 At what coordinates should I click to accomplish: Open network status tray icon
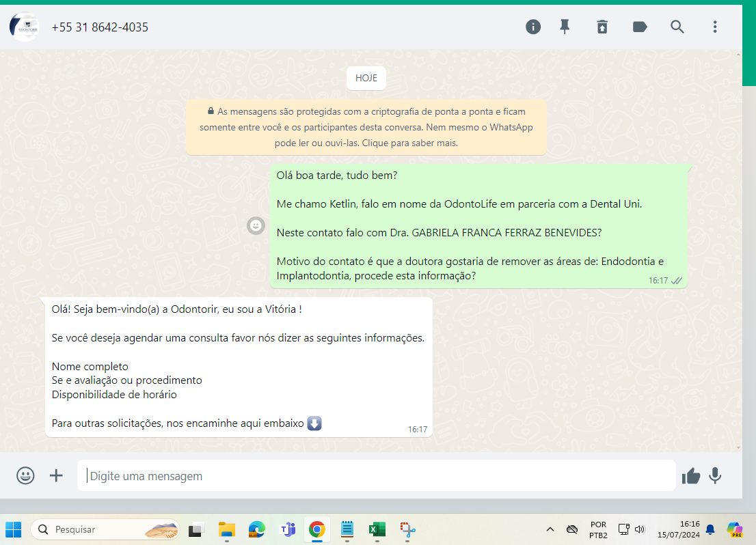click(x=624, y=529)
